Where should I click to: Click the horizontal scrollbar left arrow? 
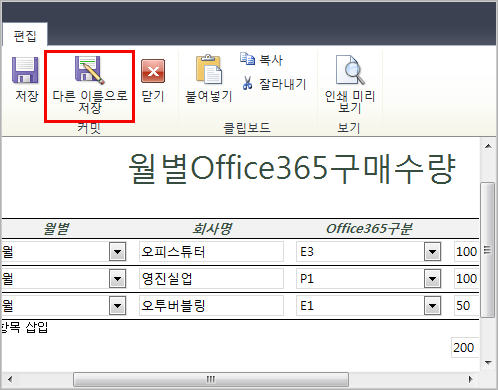point(10,379)
